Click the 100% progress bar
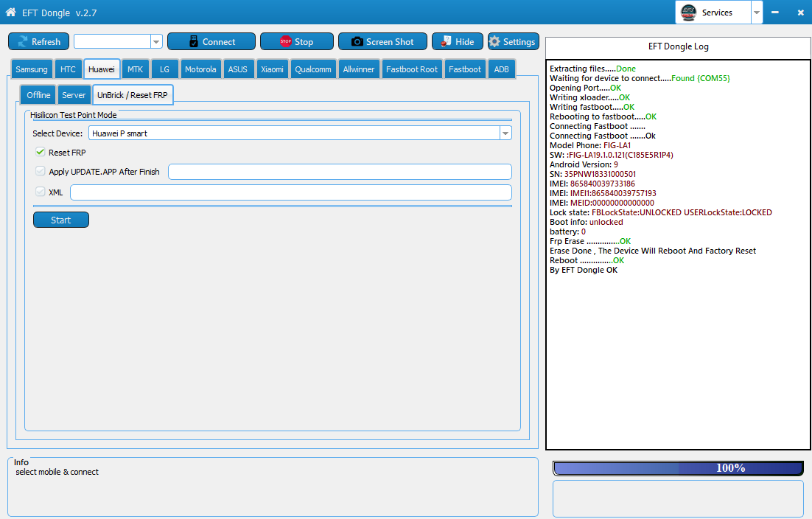This screenshot has height=519, width=812. coord(679,468)
